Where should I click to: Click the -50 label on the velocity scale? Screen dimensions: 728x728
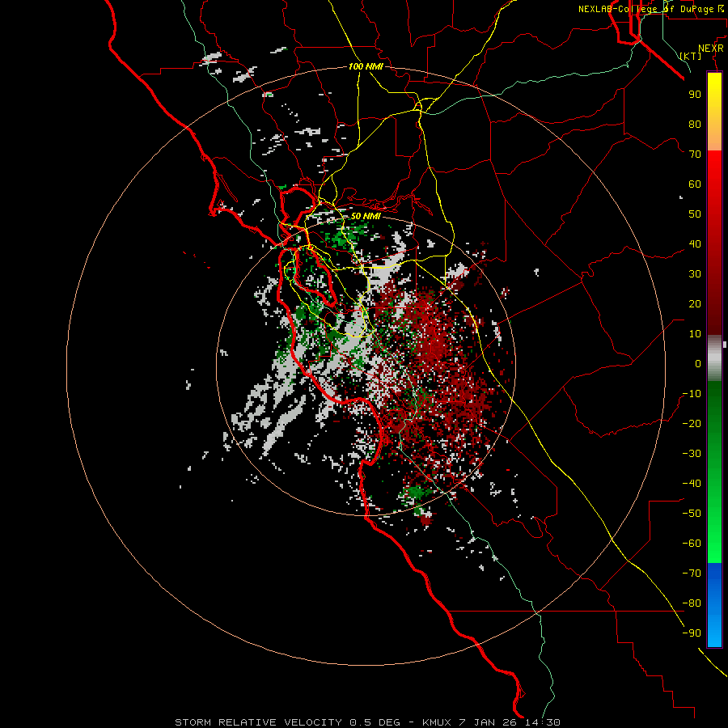tap(692, 514)
